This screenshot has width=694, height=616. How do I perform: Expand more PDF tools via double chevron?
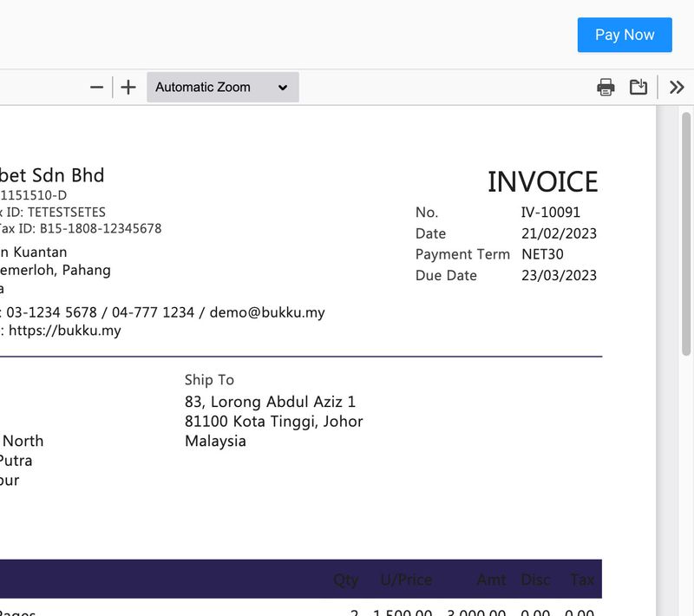[x=678, y=87]
